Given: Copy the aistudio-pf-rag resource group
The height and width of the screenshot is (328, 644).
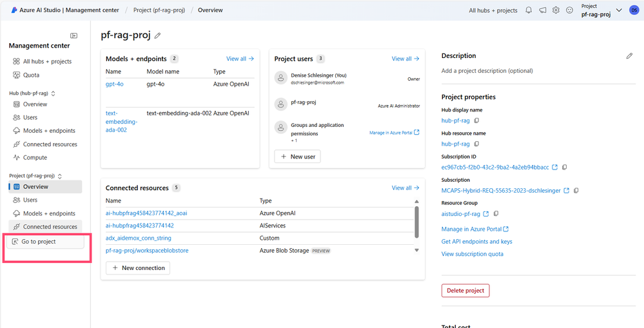Looking at the screenshot, I should tap(496, 214).
